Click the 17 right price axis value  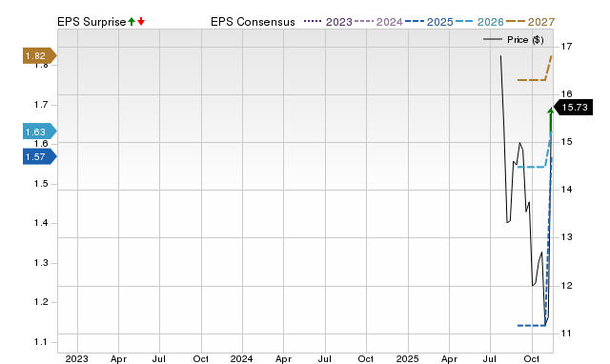click(567, 47)
